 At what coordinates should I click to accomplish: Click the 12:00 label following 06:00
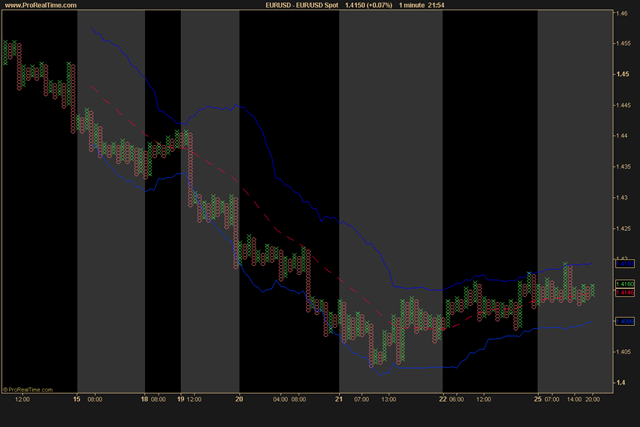point(484,399)
